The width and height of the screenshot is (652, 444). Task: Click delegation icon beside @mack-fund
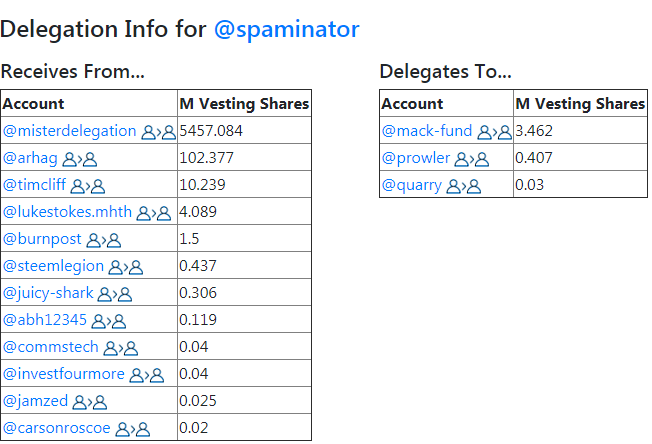pyautogui.click(x=494, y=131)
